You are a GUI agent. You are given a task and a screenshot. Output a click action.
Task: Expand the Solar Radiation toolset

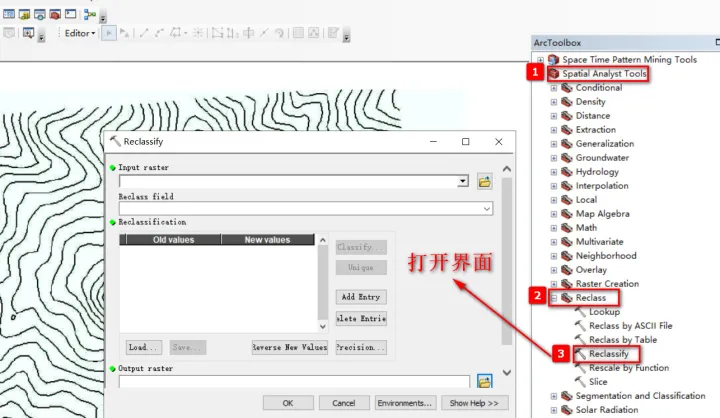pos(554,410)
